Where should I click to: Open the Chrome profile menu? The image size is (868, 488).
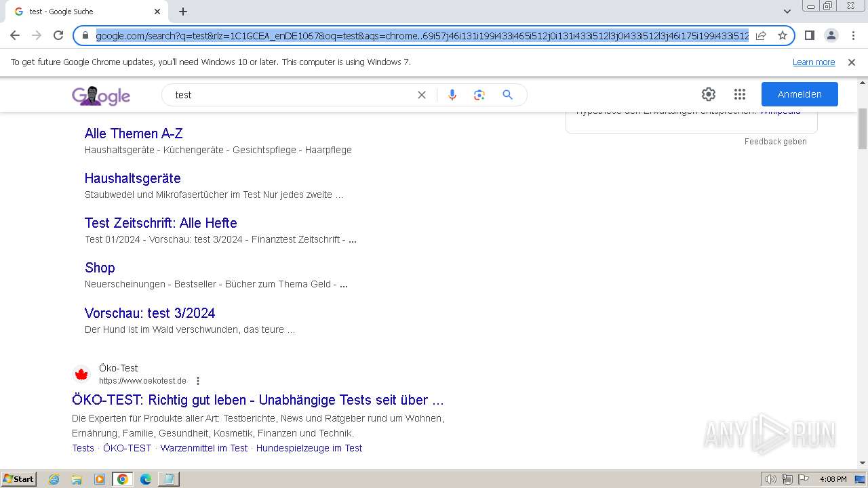coord(831,35)
